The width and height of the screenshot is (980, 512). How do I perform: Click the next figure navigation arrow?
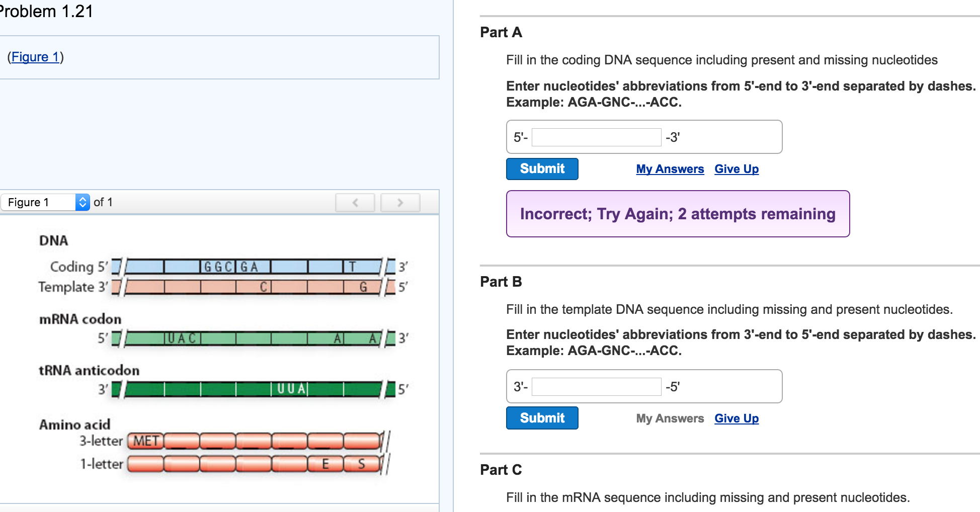pyautogui.click(x=400, y=202)
